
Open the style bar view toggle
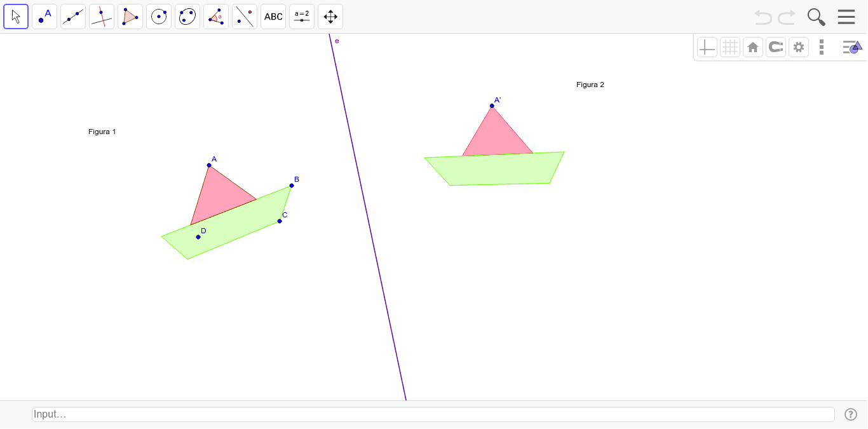click(851, 47)
